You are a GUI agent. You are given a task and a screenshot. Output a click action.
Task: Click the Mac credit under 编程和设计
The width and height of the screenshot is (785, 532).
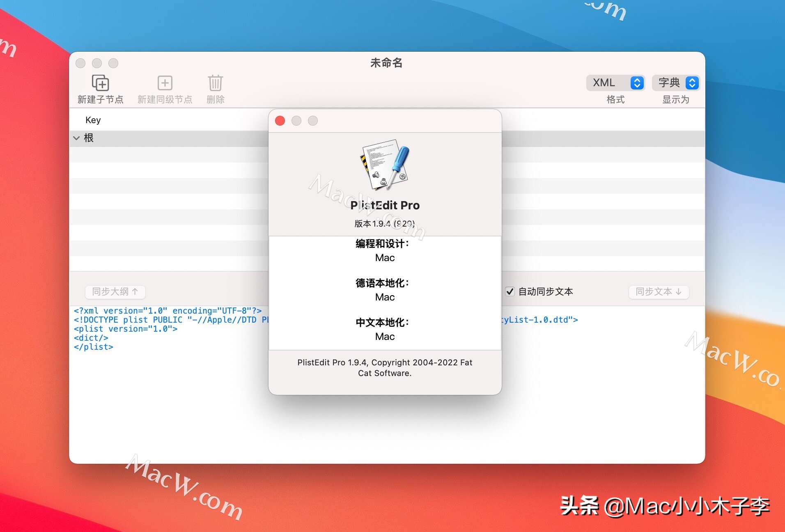385,258
